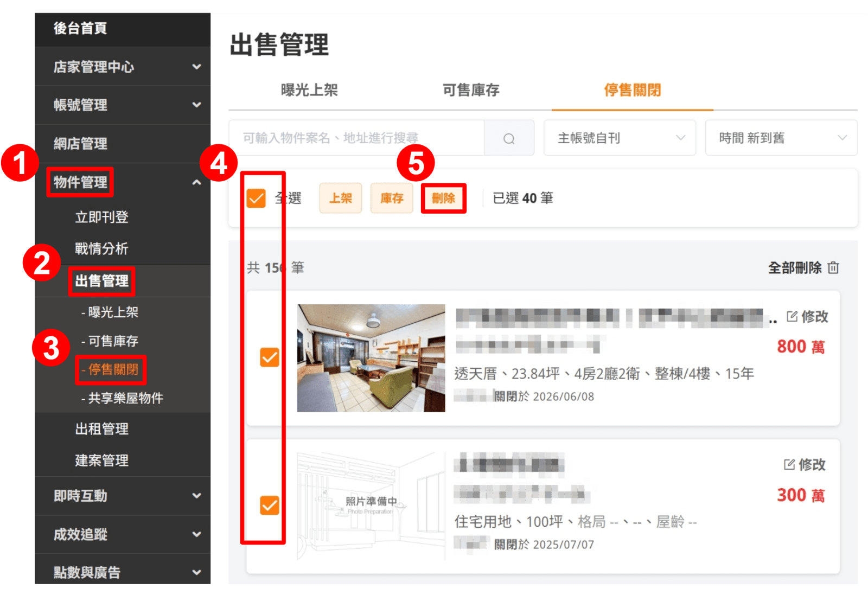Screen dimensions: 868x595
Task: Click 修改 on the 300 萬 listing
Action: pos(812,464)
